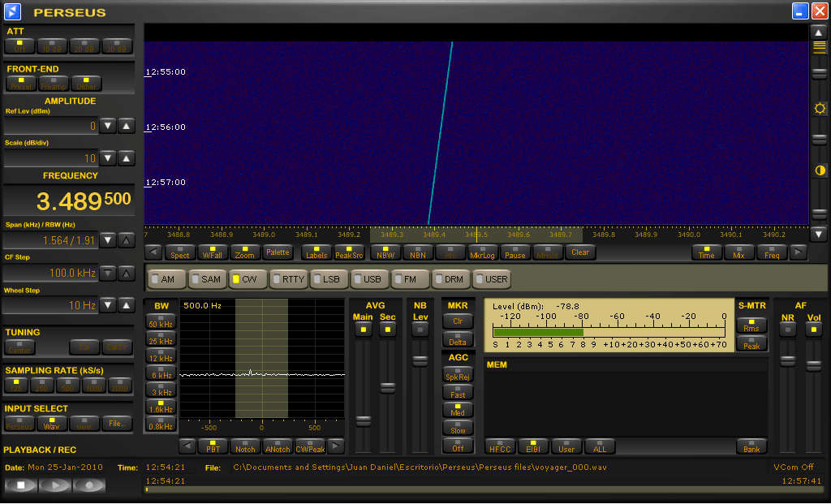831x504 pixels.
Task: Click the Spect display button
Action: tap(179, 252)
